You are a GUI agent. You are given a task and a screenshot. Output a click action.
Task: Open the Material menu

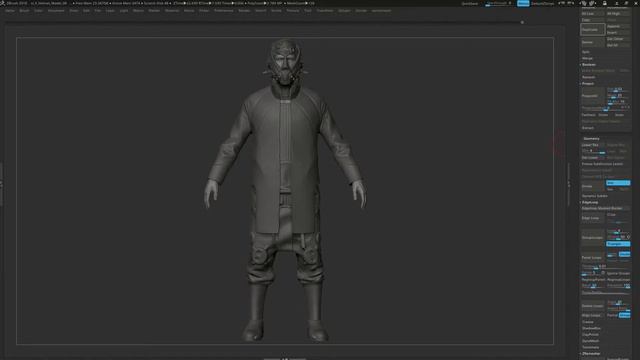[x=172, y=11]
